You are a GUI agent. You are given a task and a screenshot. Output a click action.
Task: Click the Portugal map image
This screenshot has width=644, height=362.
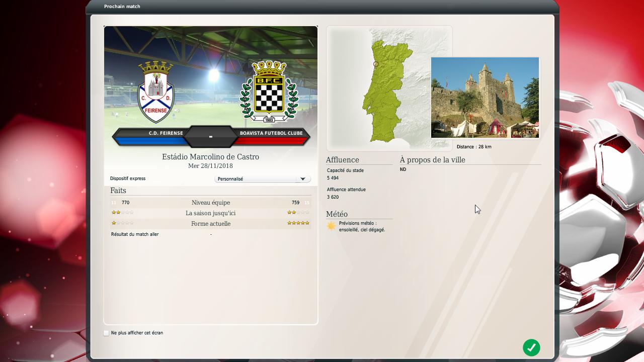389,88
